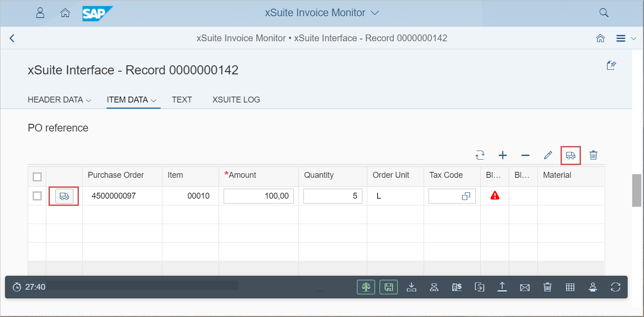644x317 pixels.
Task: Click the floppy disk save icon in the footer
Action: click(389, 287)
